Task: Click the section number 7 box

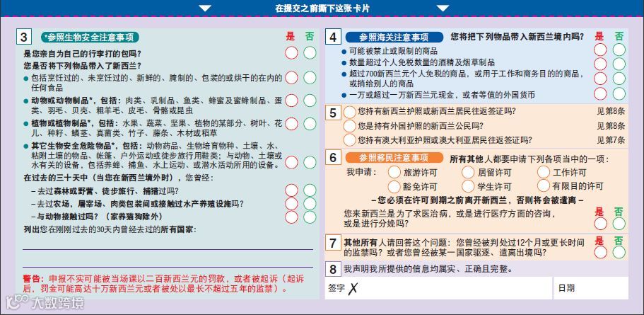Action: click(333, 243)
